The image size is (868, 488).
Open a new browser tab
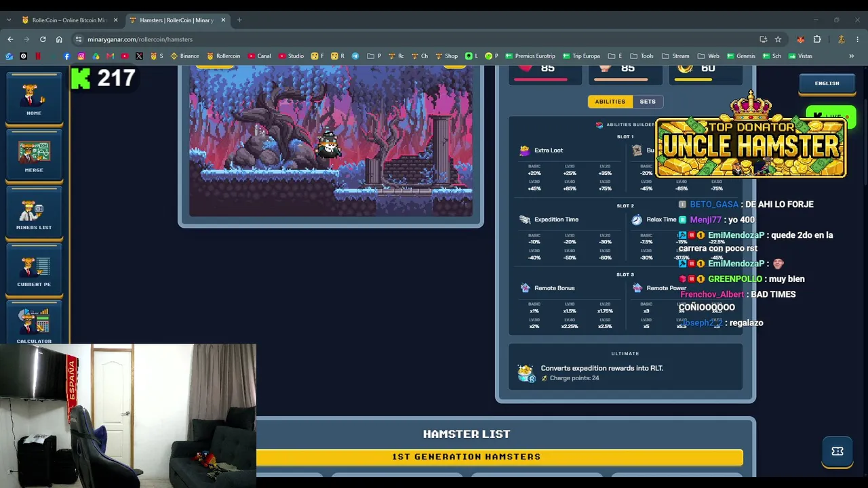[x=239, y=20]
